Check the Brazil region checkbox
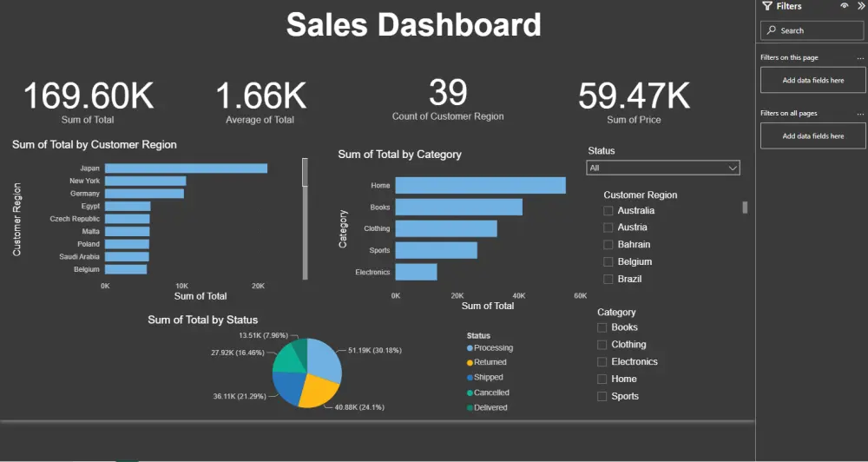 pyautogui.click(x=608, y=279)
